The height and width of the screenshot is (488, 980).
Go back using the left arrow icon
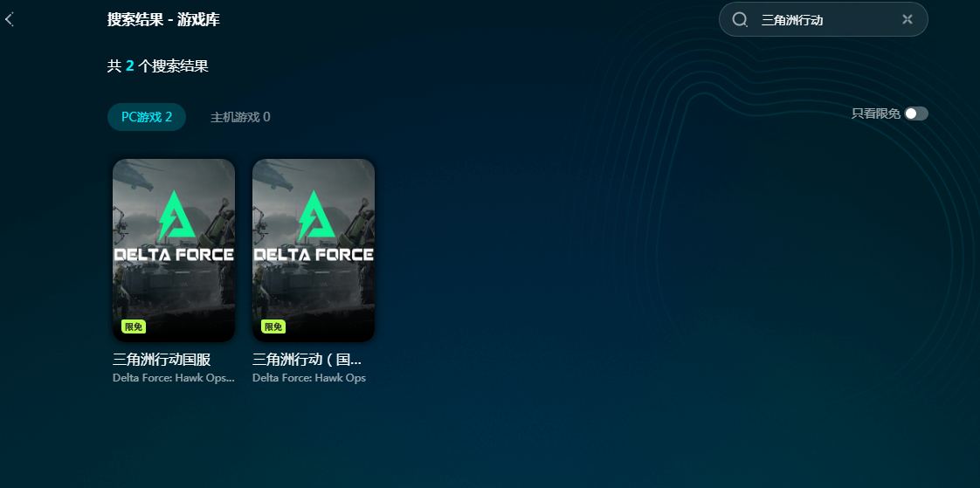[9, 19]
